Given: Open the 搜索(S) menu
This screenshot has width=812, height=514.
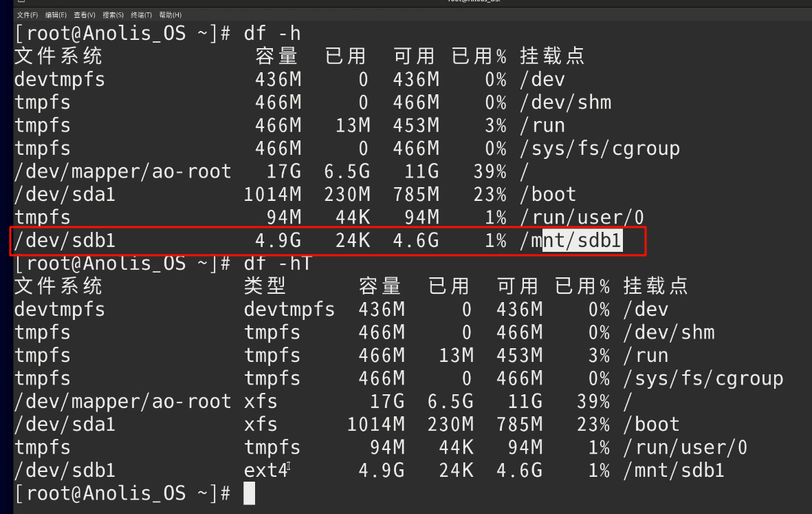Looking at the screenshot, I should (x=114, y=14).
